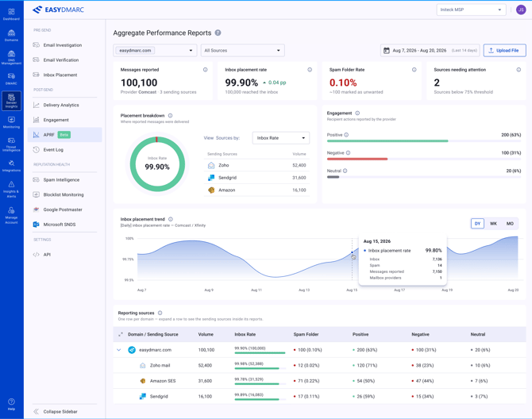This screenshot has height=419, width=532.
Task: Switch trend chart to MO view
Action: tap(510, 224)
